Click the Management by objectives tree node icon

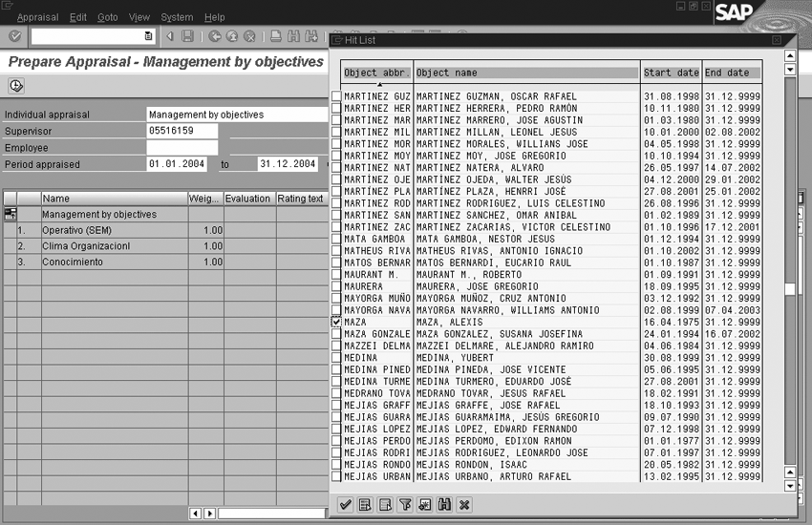click(10, 214)
